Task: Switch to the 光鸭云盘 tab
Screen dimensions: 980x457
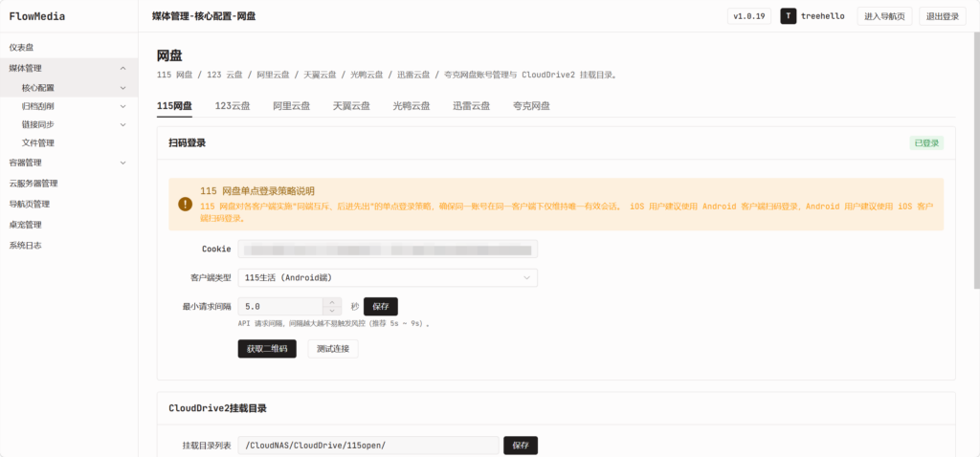Action: pyautogui.click(x=412, y=106)
